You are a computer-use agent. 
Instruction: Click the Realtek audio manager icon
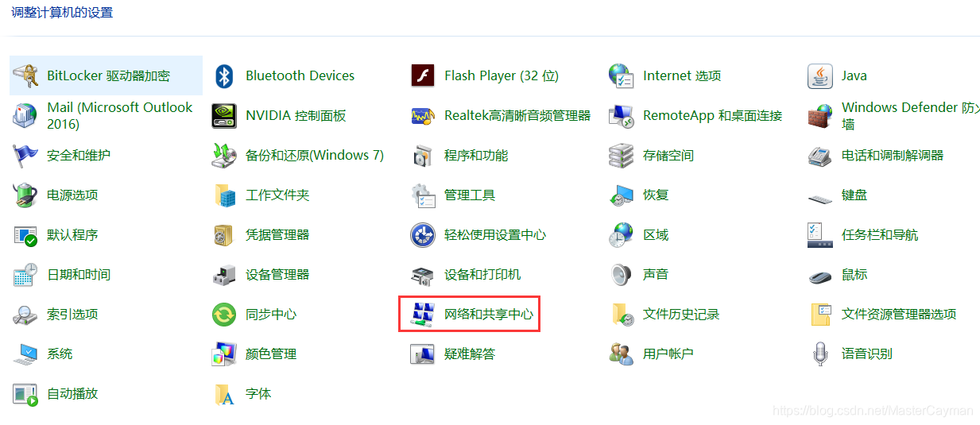pyautogui.click(x=423, y=116)
